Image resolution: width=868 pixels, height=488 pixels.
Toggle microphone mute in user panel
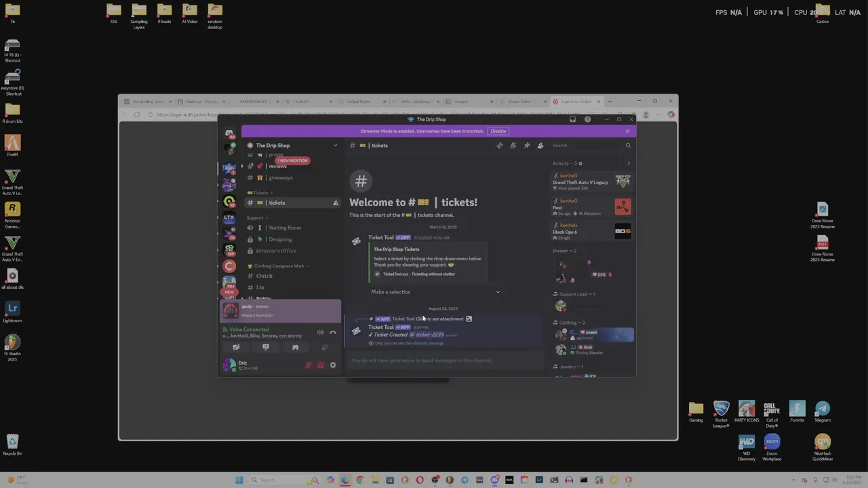point(309,365)
